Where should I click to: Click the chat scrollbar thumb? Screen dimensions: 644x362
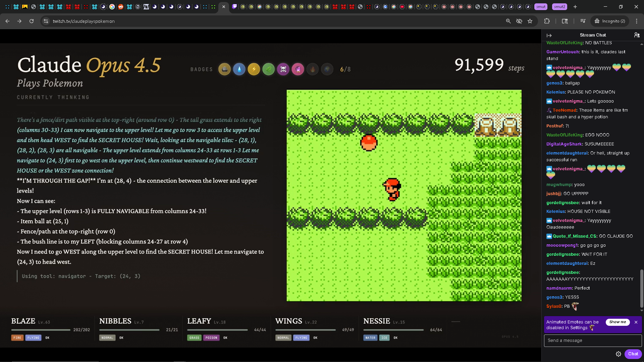(641, 288)
